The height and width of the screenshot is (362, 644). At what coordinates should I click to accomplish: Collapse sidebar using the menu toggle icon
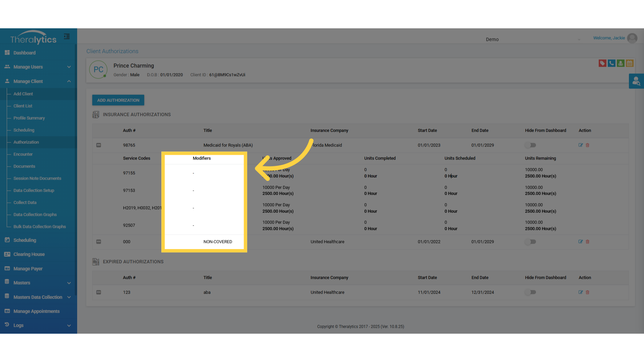pyautogui.click(x=67, y=37)
